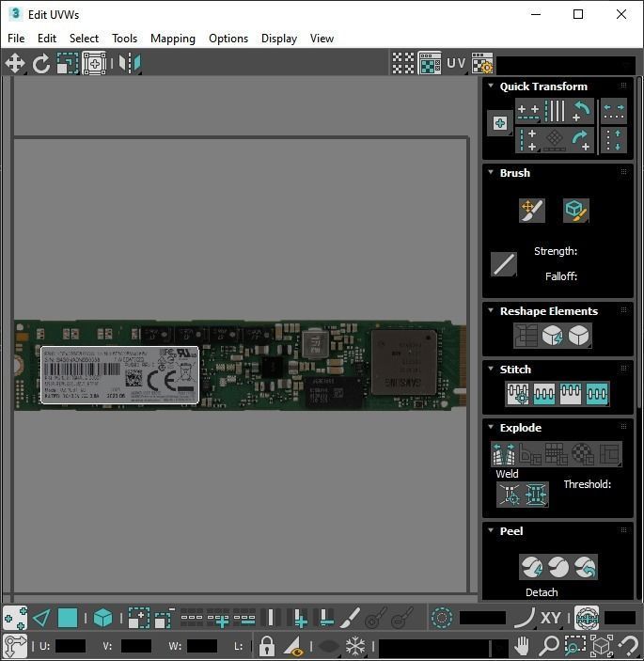Screen dimensions: 644x661
Task: Open the texture checker settings icon
Action: click(482, 64)
